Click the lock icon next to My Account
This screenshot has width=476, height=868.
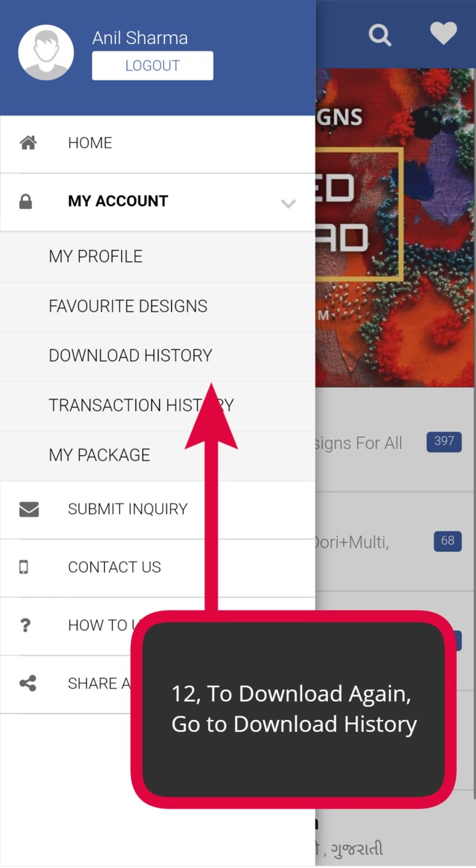point(25,202)
